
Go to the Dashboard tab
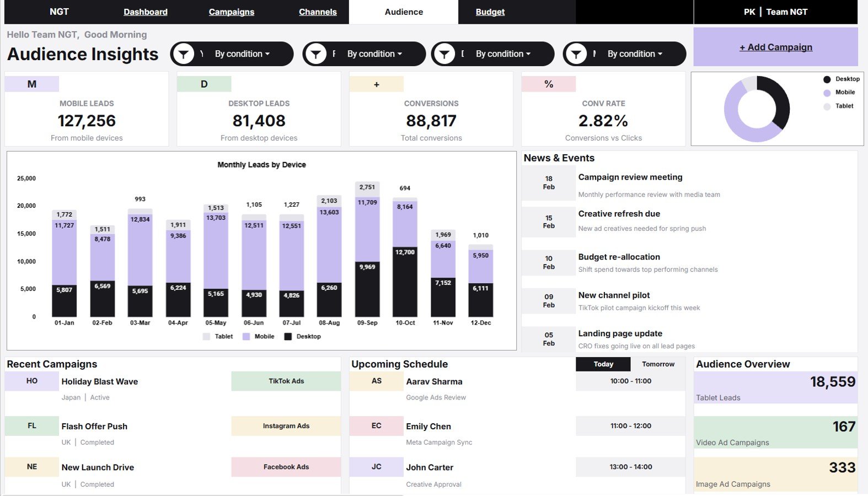click(146, 12)
